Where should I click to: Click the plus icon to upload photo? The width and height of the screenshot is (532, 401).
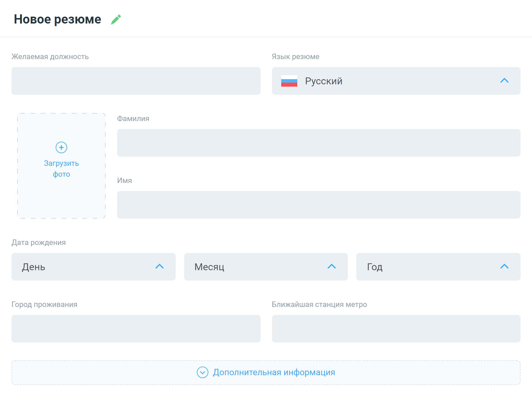(61, 147)
